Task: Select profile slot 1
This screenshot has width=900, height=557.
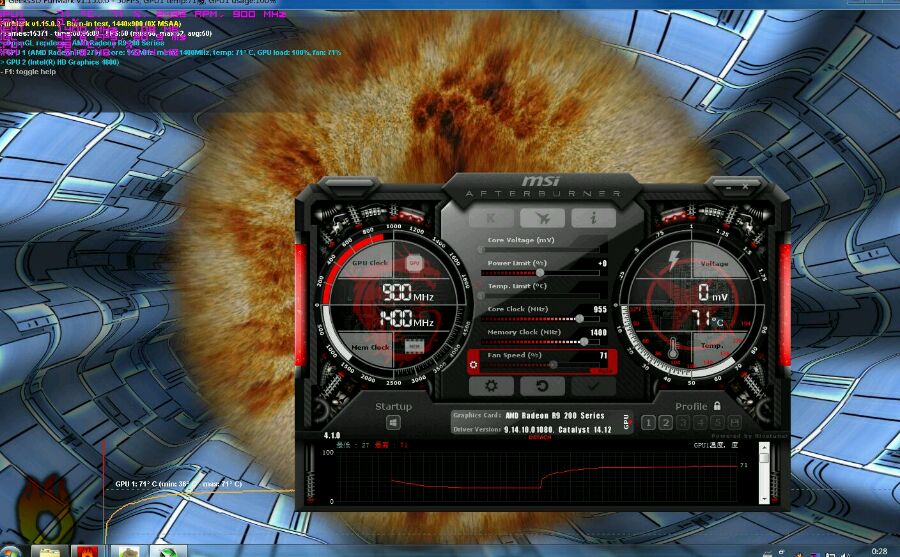Action: tap(648, 423)
